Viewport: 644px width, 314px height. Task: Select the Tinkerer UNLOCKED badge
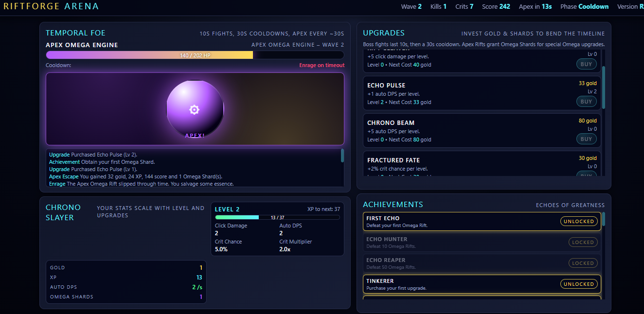tap(578, 284)
